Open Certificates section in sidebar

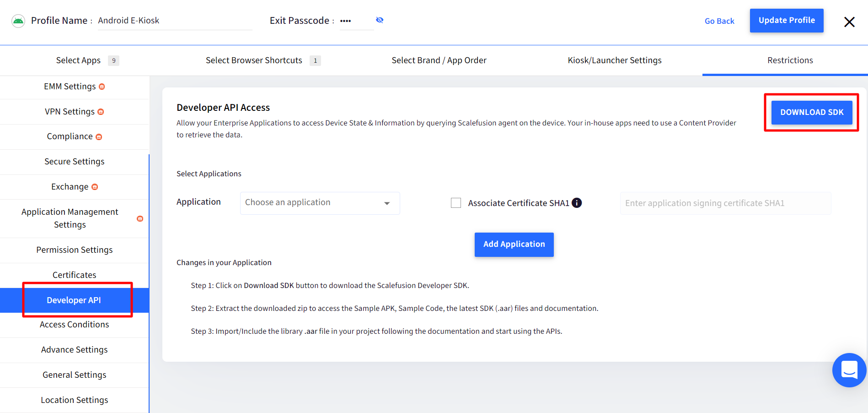[x=75, y=275]
